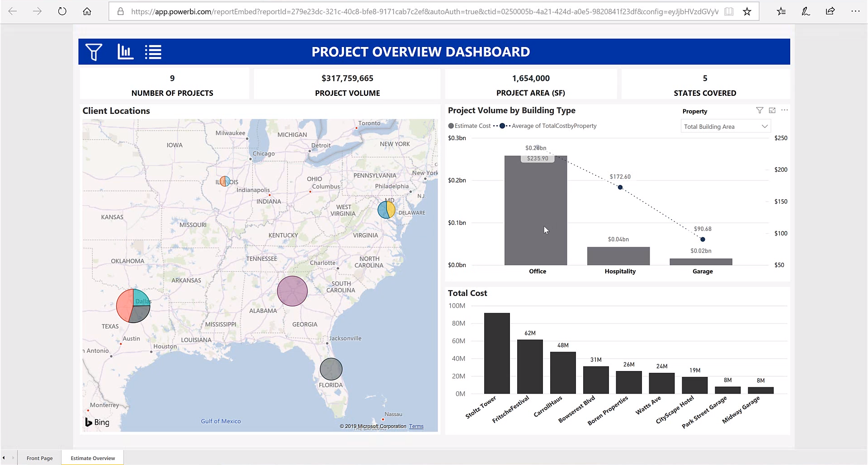Click the Dallas pie chart on map
The image size is (868, 465).
pos(133,306)
